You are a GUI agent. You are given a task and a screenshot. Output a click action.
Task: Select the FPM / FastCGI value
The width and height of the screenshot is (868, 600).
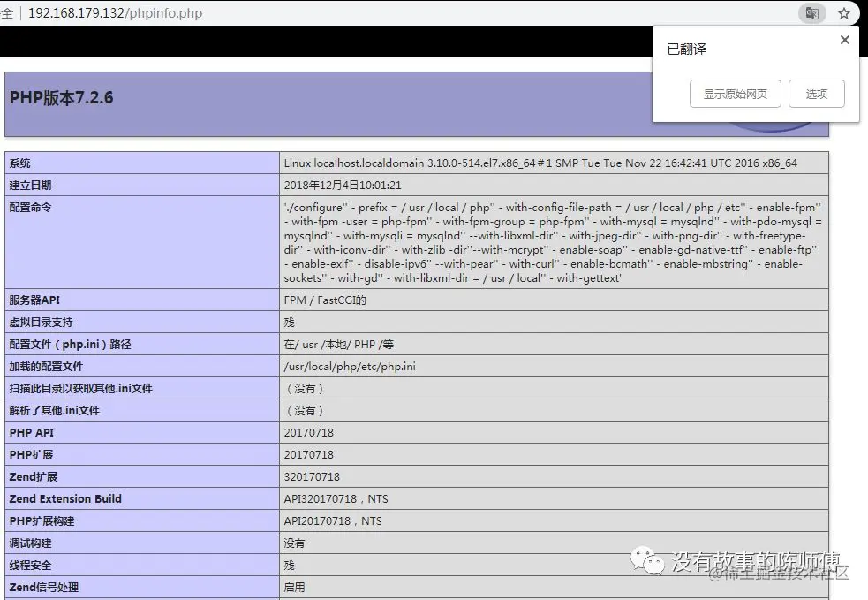coord(325,300)
